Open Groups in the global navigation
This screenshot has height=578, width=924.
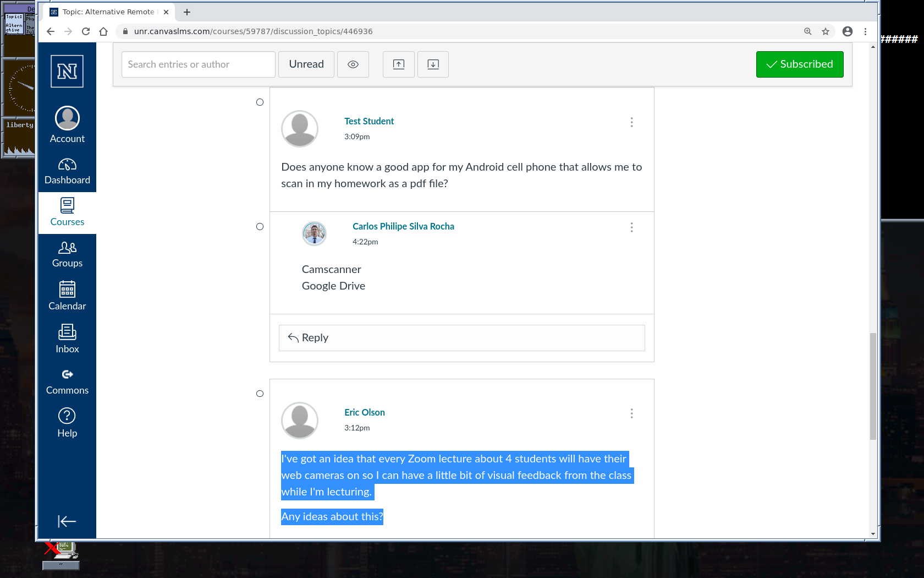click(67, 254)
